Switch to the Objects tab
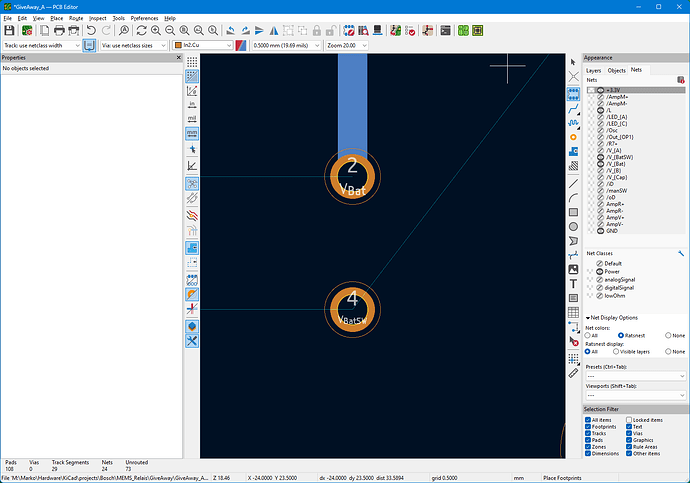Image resolution: width=690 pixels, height=483 pixels. tap(616, 70)
